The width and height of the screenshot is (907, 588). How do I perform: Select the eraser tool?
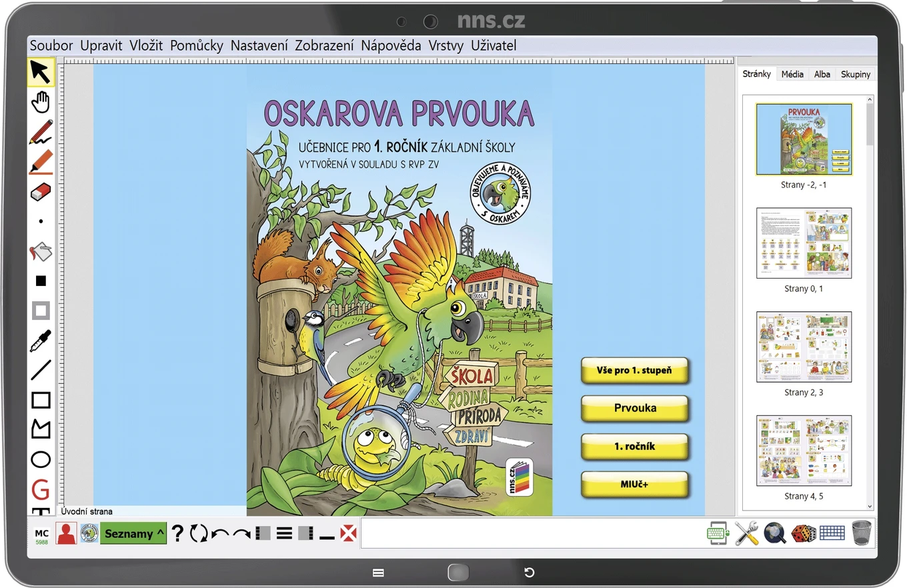click(41, 192)
